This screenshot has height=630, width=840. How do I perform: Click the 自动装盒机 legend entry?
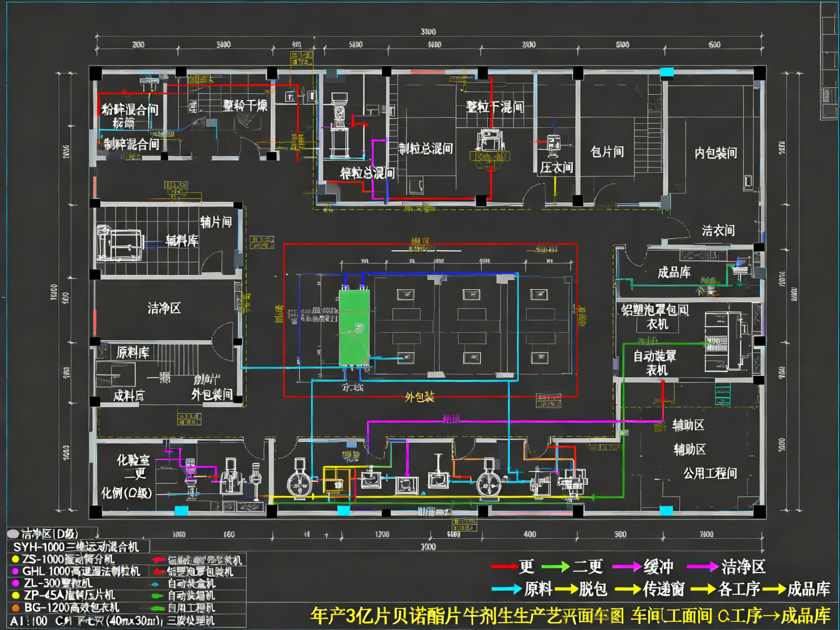pyautogui.click(x=192, y=584)
